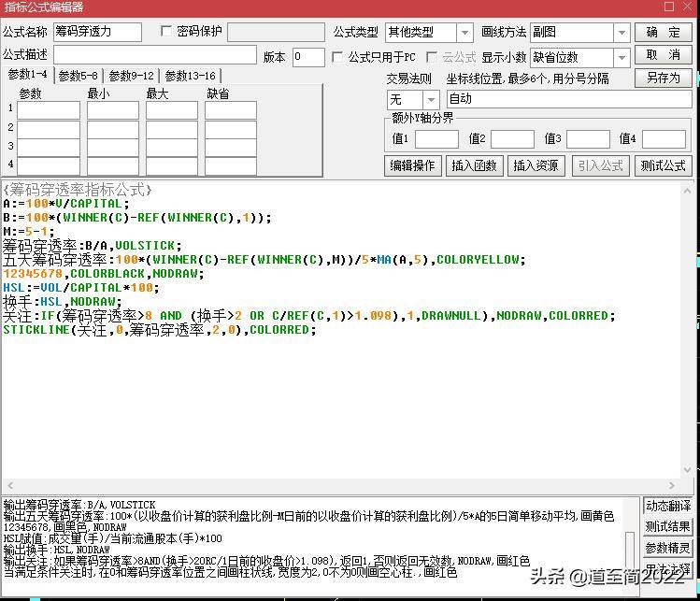Click the comment {筹码穿透率指标公式}

[78, 190]
